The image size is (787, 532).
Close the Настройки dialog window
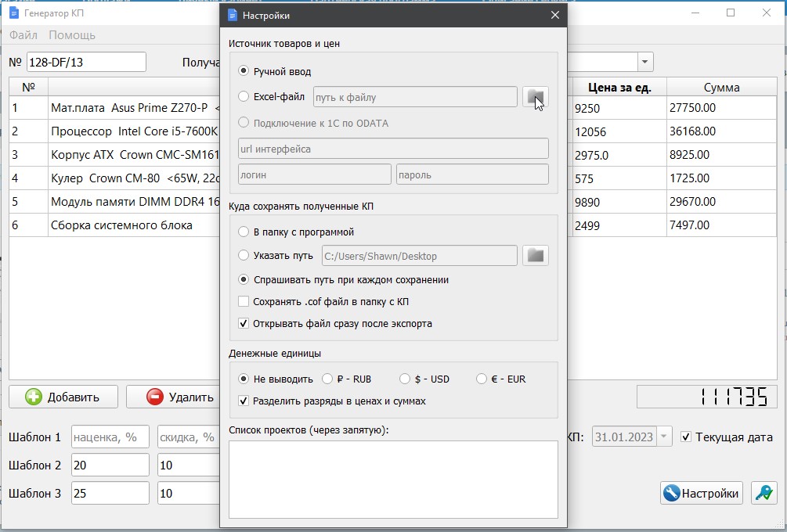click(554, 16)
